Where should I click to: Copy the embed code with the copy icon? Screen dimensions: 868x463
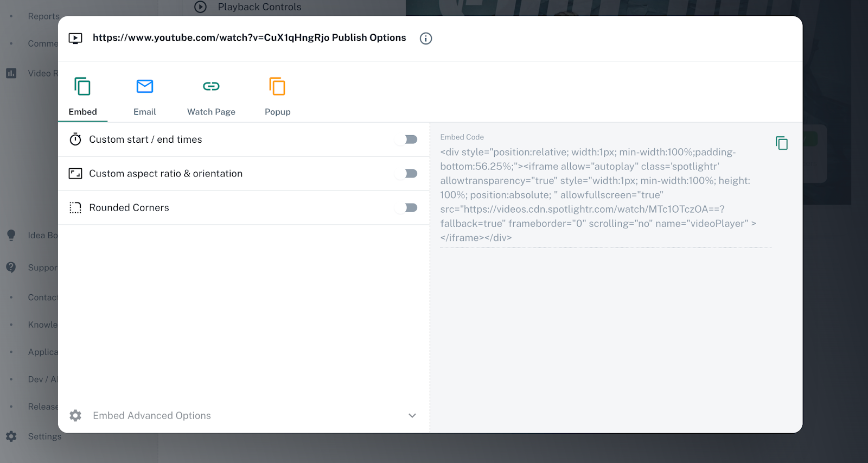tap(782, 143)
